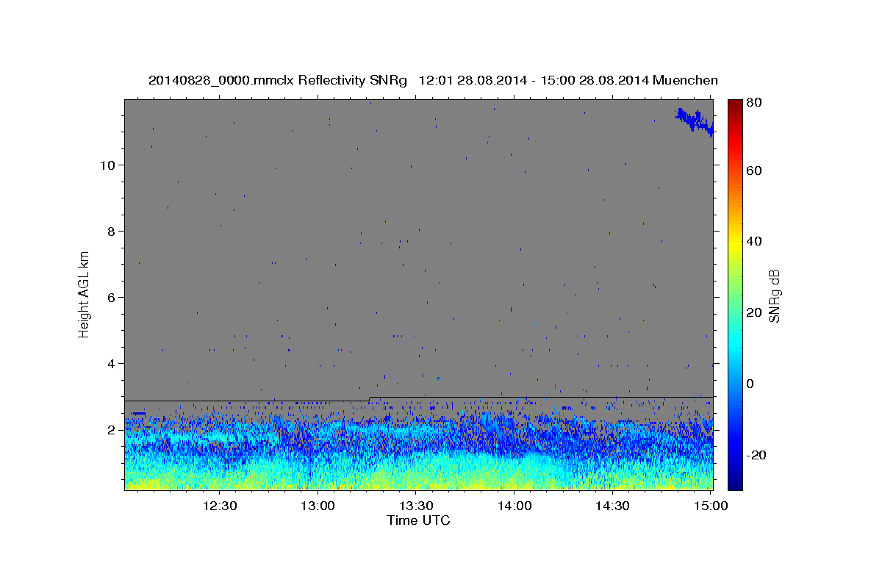Click the 13:00 time tick label

[x=318, y=506]
